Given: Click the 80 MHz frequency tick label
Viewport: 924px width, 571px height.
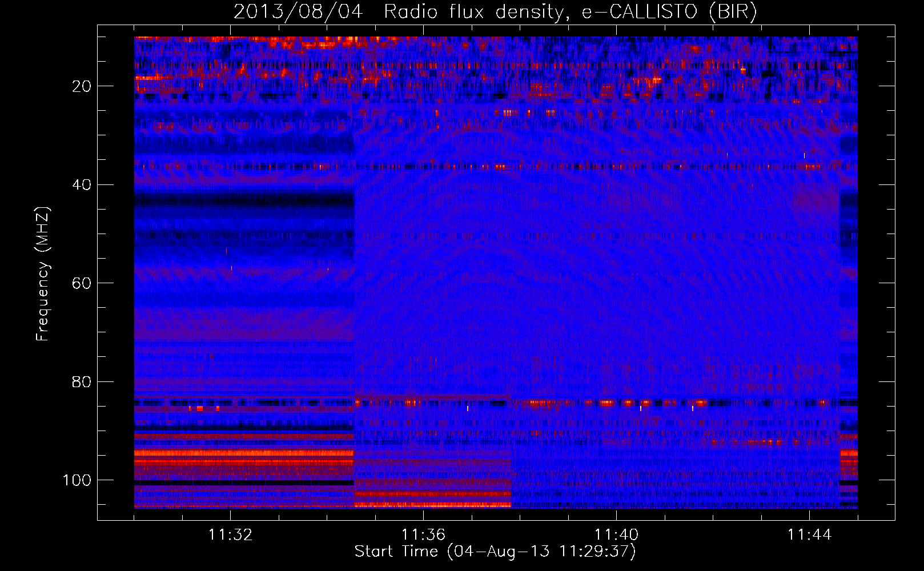Looking at the screenshot, I should [82, 382].
